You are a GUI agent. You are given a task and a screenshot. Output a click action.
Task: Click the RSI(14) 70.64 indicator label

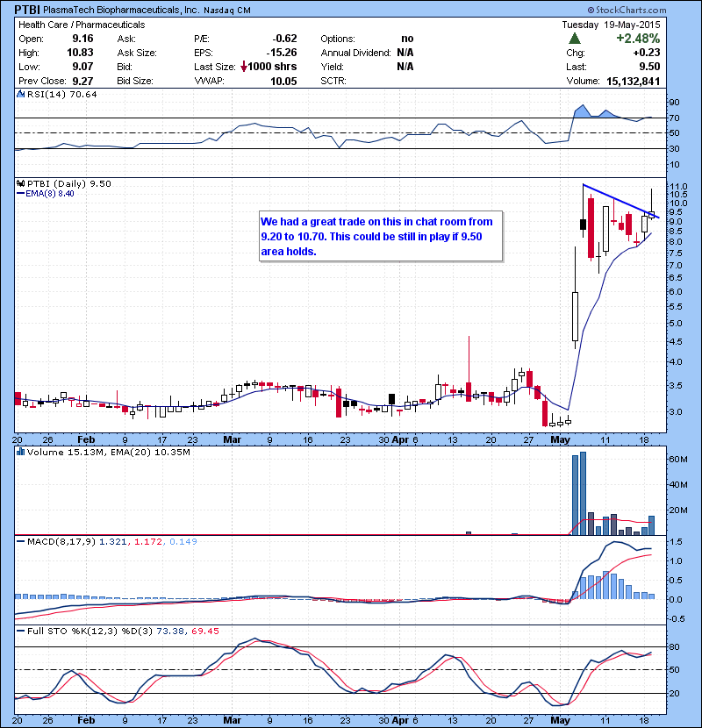point(61,94)
